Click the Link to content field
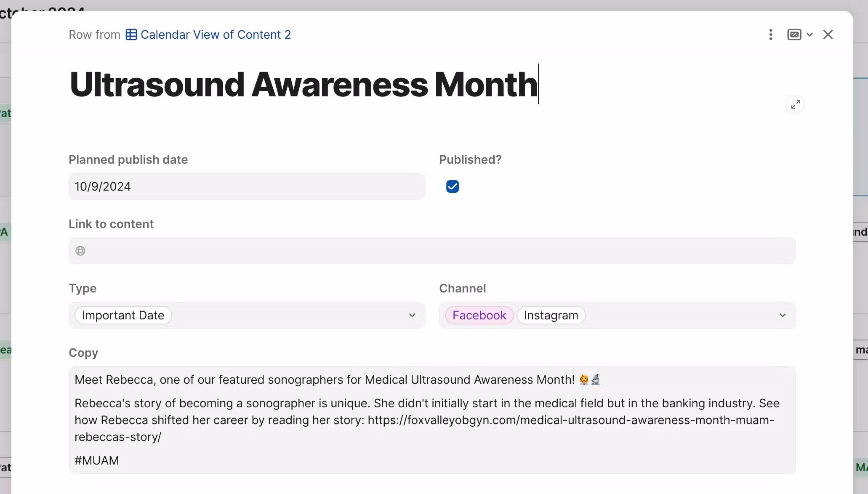Image resolution: width=868 pixels, height=494 pixels. [432, 251]
